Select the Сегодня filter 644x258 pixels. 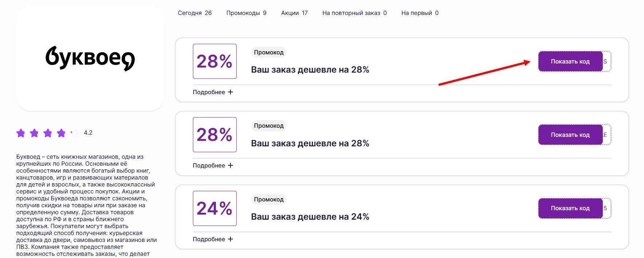click(x=195, y=13)
